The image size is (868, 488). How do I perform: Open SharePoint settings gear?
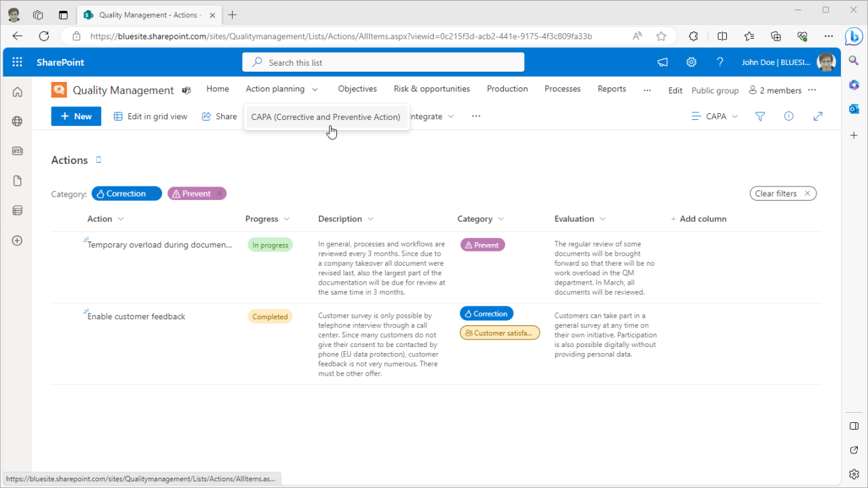coord(691,62)
